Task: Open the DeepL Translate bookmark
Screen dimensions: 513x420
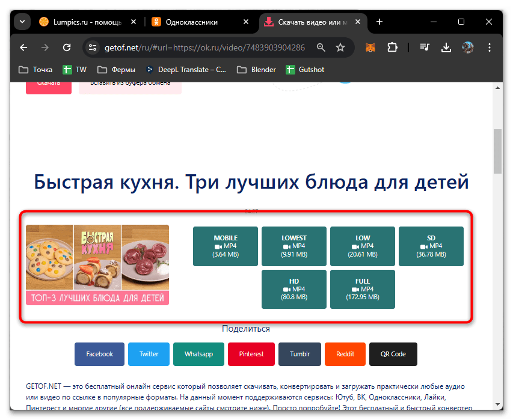Action: coord(186,69)
